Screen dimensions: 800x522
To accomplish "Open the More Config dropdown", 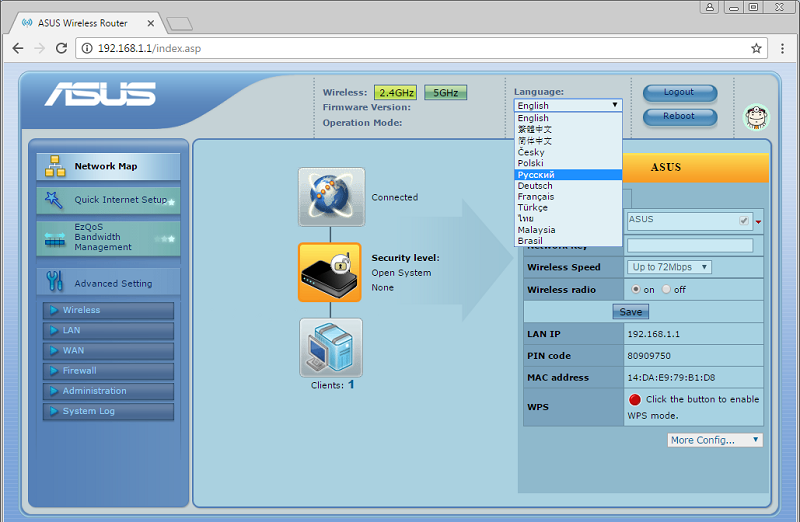I will coord(715,440).
